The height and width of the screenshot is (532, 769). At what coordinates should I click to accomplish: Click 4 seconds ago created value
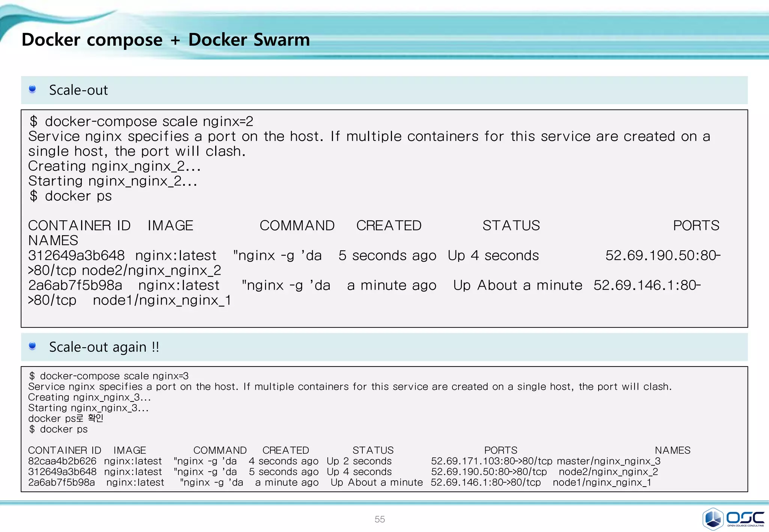[284, 461]
